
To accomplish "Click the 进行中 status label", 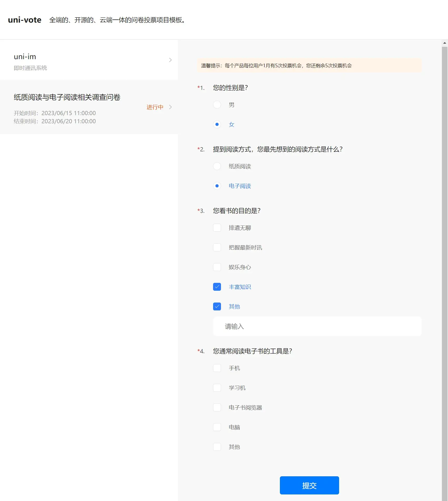I will point(155,107).
